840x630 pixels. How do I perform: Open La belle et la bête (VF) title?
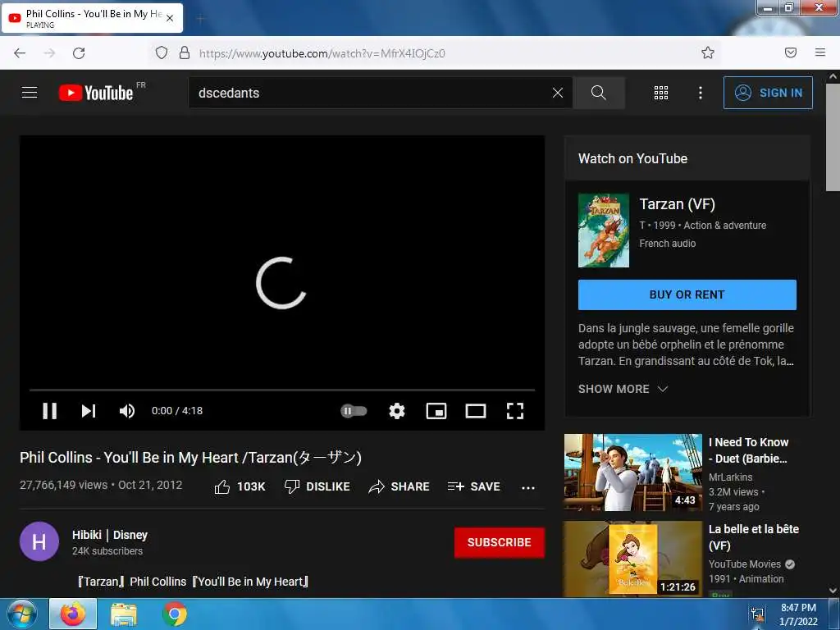point(754,536)
